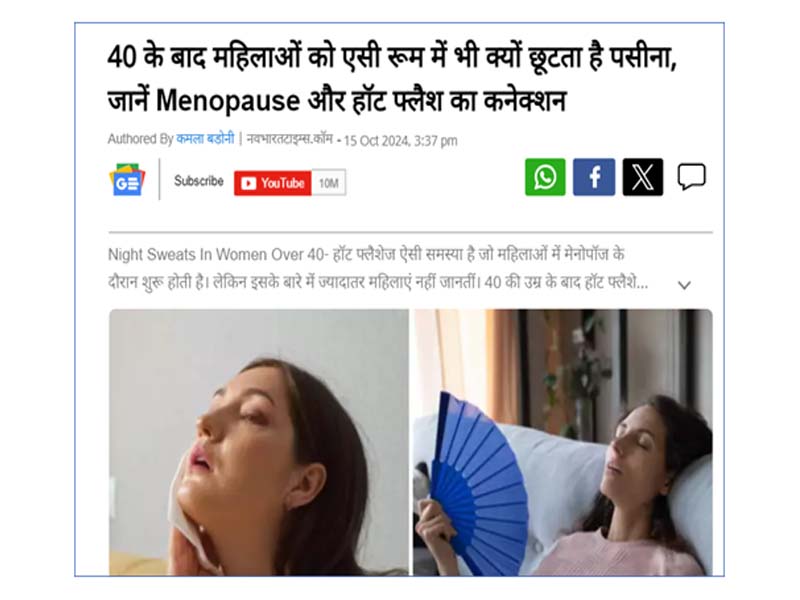Click the red YouTube subscribe button
The image size is (800, 600).
point(272,183)
